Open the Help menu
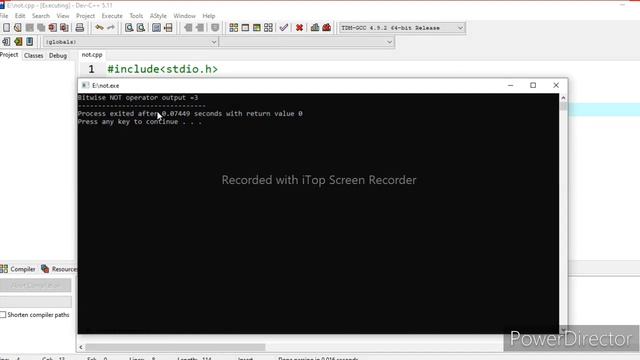This screenshot has height=360, width=640. coord(209,16)
